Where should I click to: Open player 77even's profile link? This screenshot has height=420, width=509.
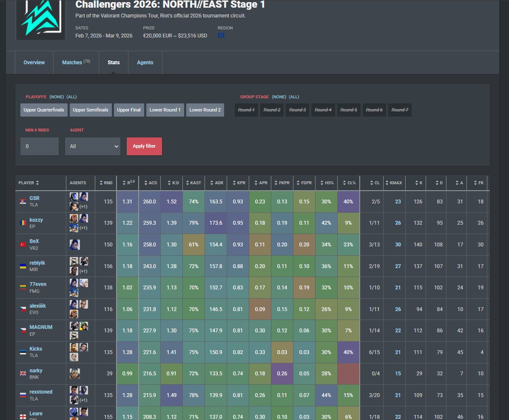[38, 284]
